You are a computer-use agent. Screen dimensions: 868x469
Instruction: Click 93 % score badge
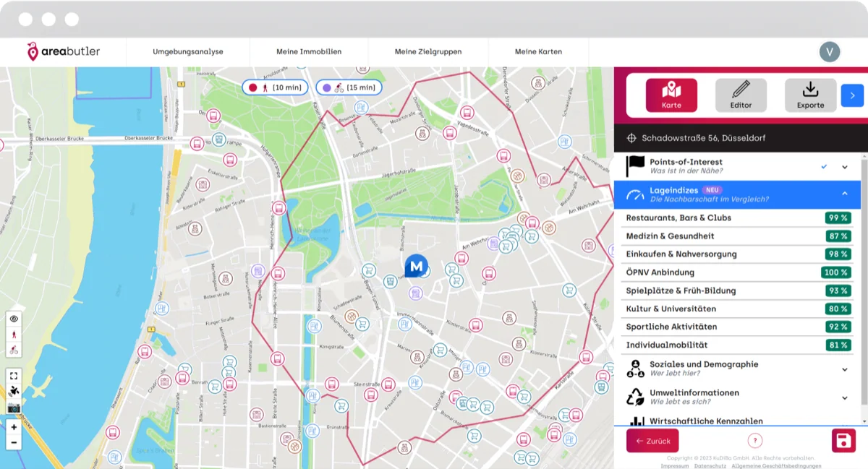(x=838, y=291)
